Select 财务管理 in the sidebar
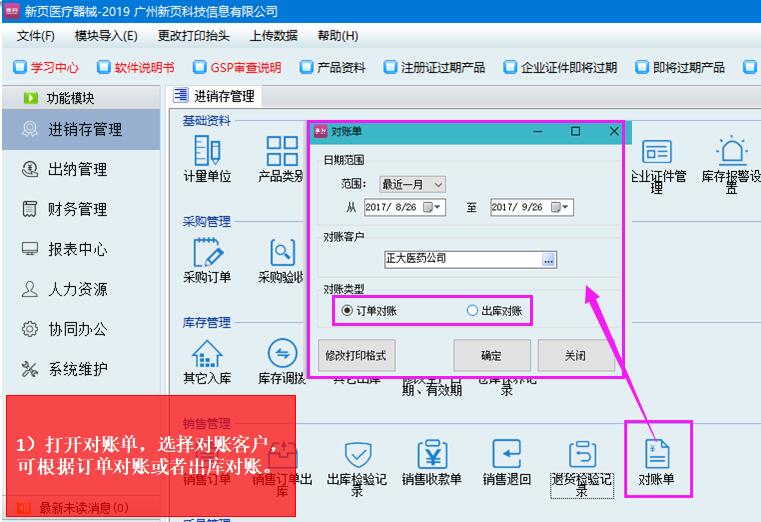The width and height of the screenshot is (761, 522). pos(78,209)
